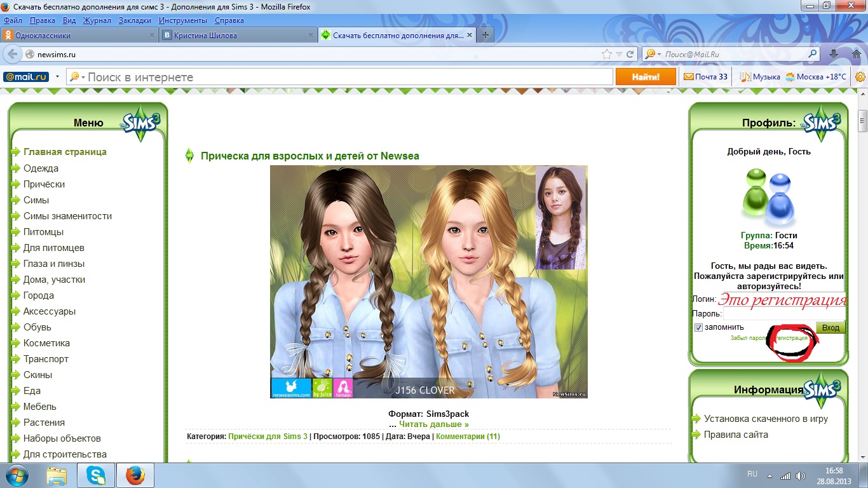
Task: Open the Правка menu
Action: (x=42, y=20)
